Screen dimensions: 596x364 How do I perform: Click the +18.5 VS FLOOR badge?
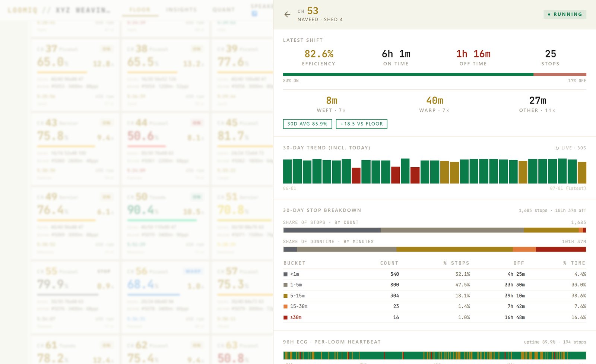click(362, 124)
